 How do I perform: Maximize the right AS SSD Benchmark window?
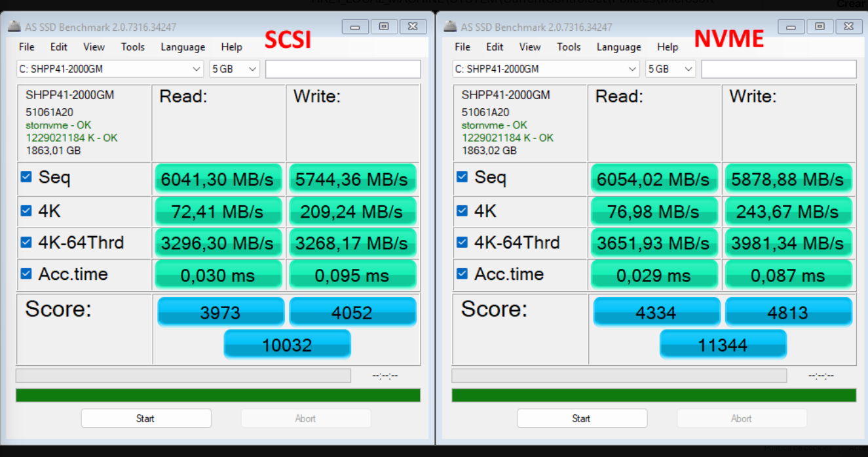point(820,27)
